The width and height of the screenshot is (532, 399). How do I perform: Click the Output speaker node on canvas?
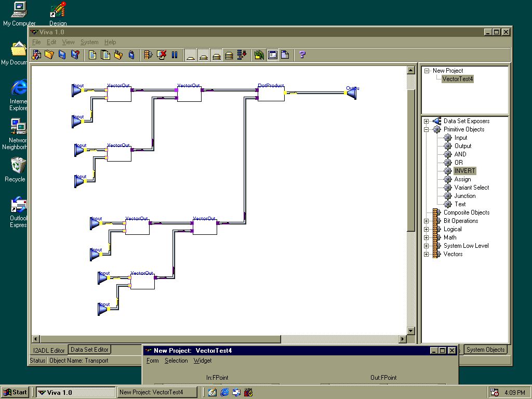(x=352, y=93)
